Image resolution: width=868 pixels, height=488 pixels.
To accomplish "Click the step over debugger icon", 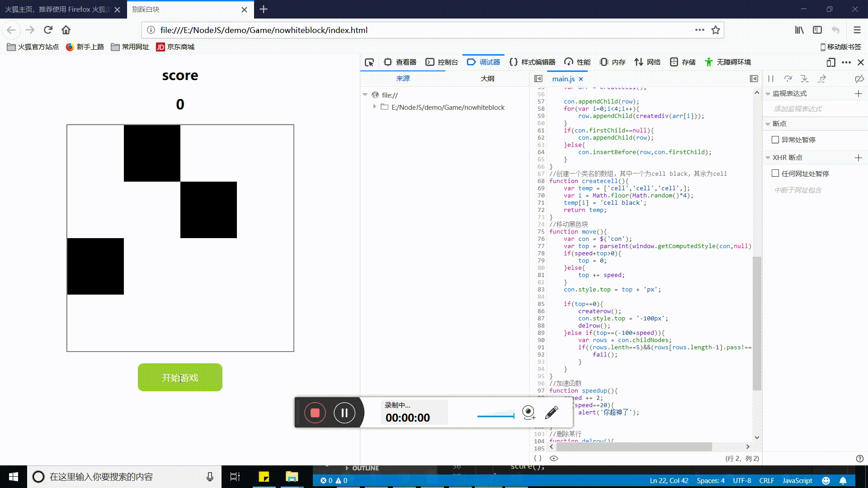I will [x=788, y=79].
